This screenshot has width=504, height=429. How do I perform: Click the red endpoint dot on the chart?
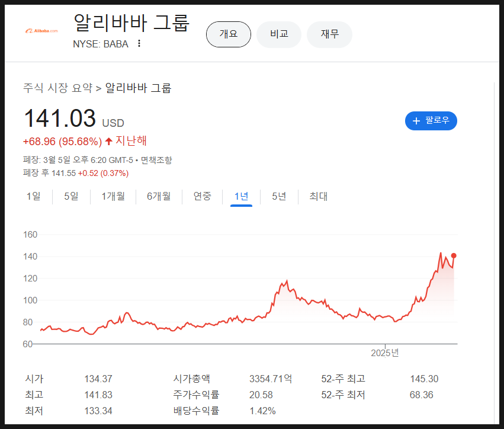point(454,255)
